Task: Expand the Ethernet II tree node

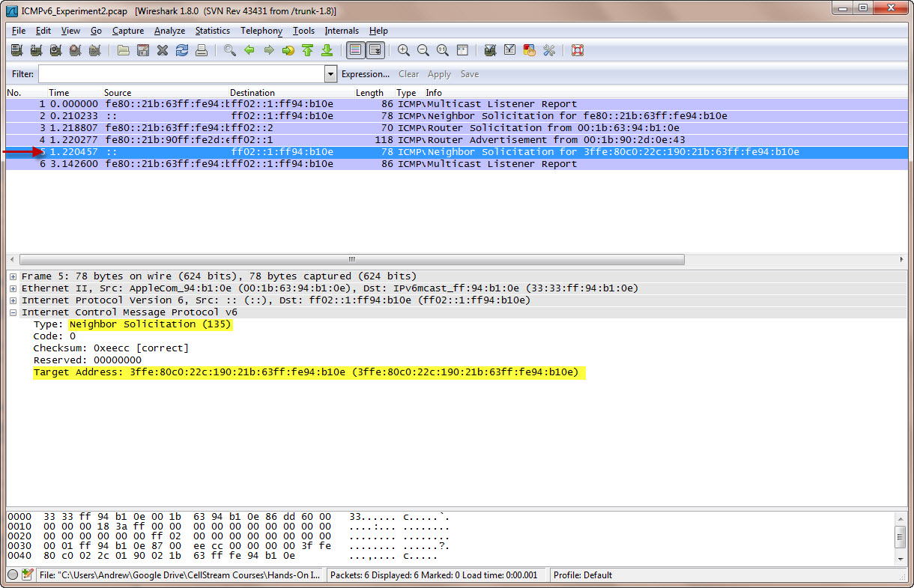Action: [x=13, y=288]
